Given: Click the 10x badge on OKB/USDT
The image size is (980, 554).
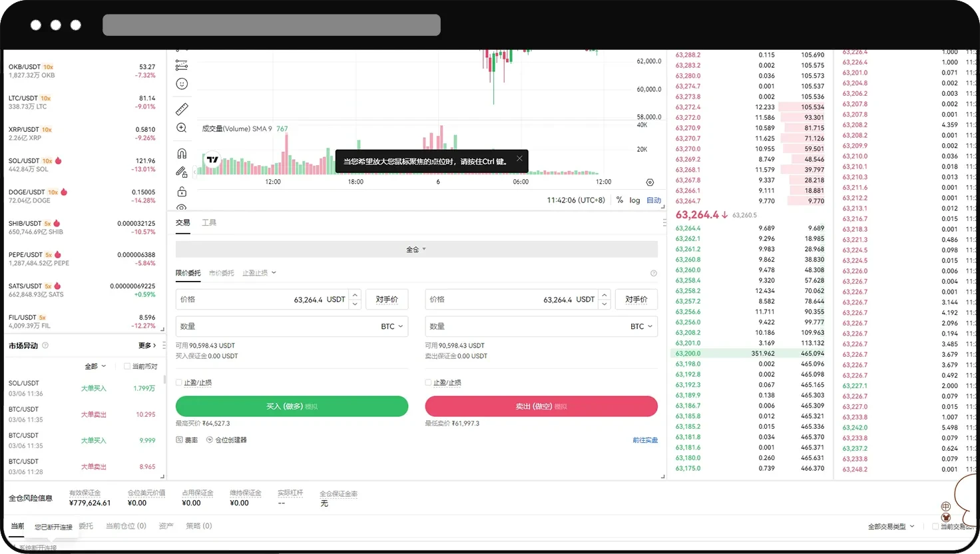Looking at the screenshot, I should pyautogui.click(x=49, y=67).
